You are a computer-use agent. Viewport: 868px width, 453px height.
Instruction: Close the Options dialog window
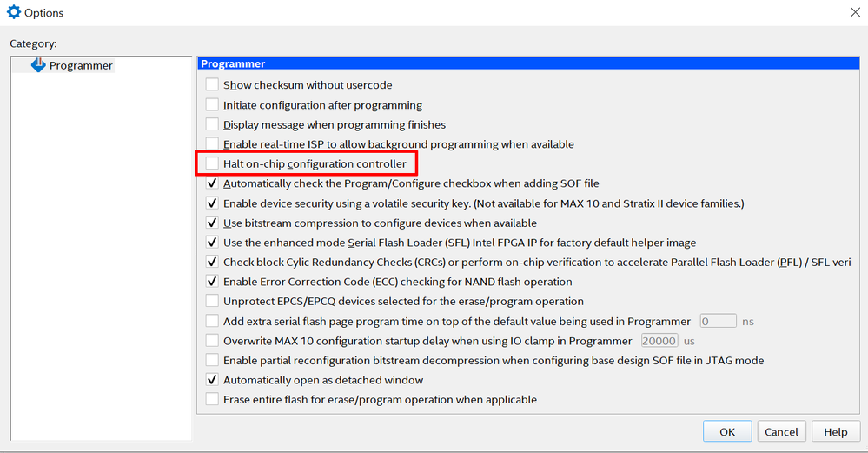pos(853,12)
